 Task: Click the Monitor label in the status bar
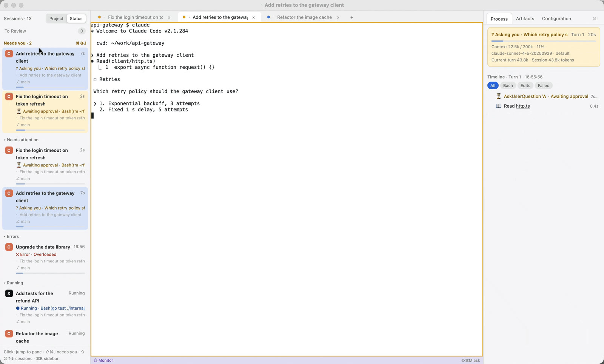pyautogui.click(x=106, y=360)
